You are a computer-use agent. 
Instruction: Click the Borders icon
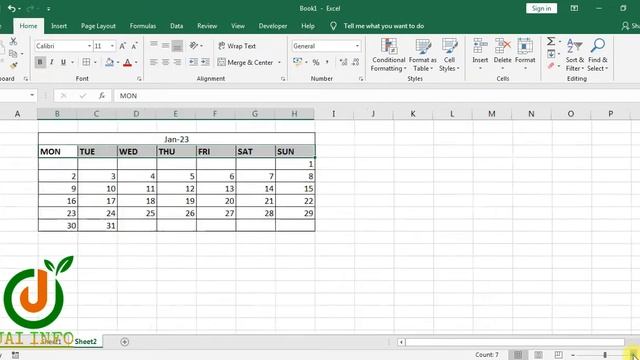86,62
